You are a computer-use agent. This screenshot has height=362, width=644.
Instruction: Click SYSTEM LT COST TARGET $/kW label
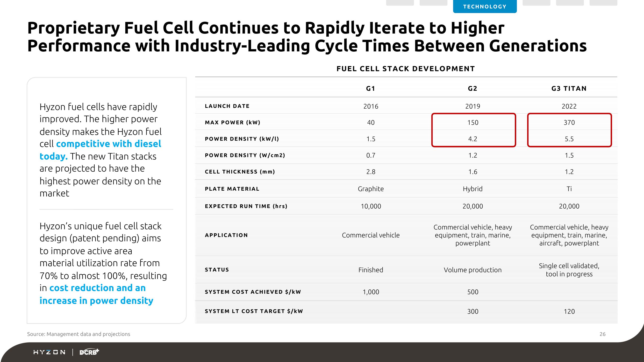click(x=254, y=311)
